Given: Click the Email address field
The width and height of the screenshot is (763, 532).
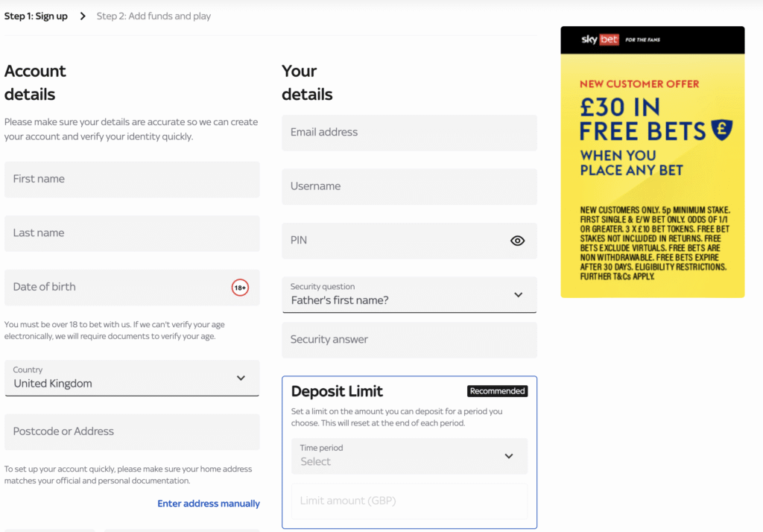Looking at the screenshot, I should coord(409,133).
